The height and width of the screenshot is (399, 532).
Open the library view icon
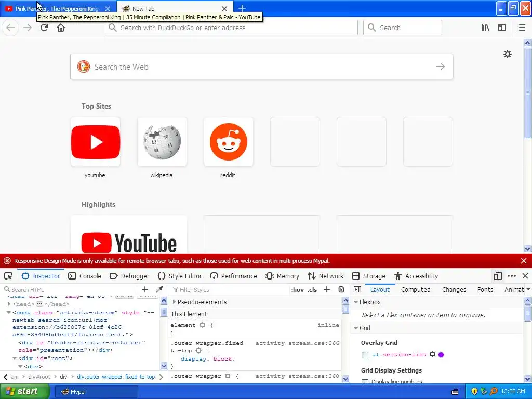coord(485,28)
